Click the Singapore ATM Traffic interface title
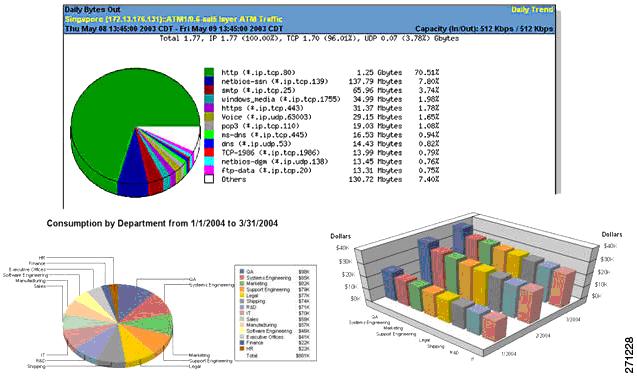 (173, 19)
